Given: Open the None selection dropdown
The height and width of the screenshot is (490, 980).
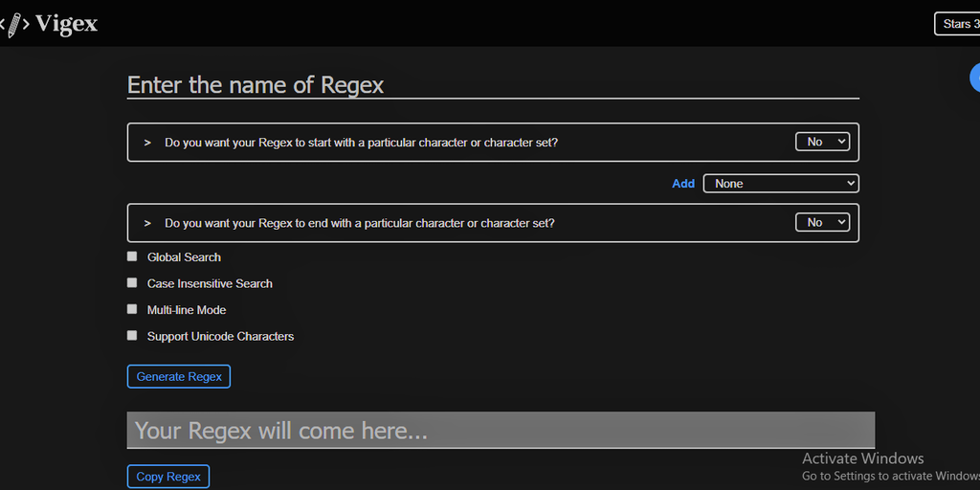Looking at the screenshot, I should tap(781, 184).
